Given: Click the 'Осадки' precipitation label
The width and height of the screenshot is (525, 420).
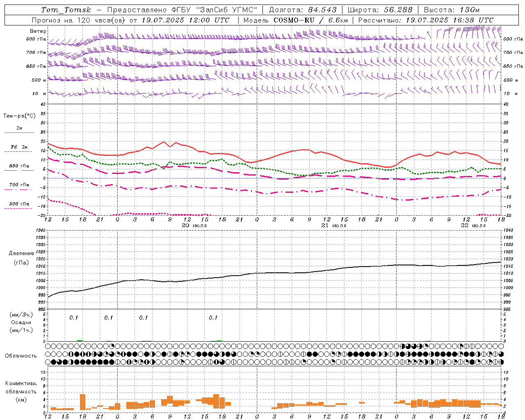Looking at the screenshot, I should tap(21, 322).
